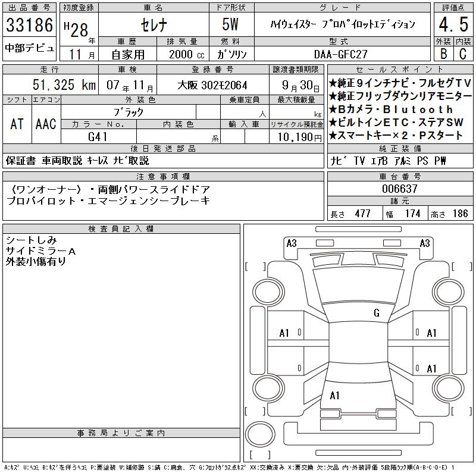The image size is (476, 476).
Task: Click the overall score 4.5
Action: (453, 24)
